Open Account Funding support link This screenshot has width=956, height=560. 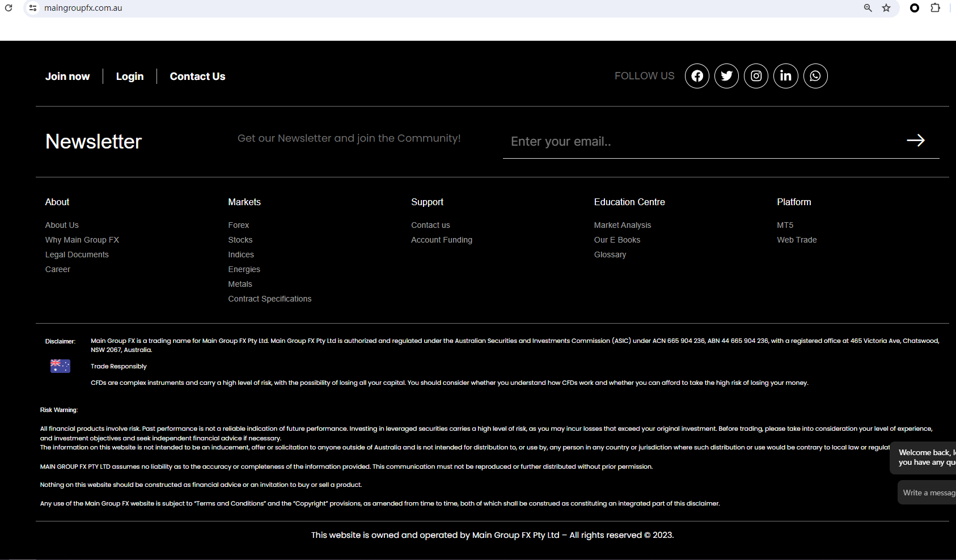tap(441, 240)
